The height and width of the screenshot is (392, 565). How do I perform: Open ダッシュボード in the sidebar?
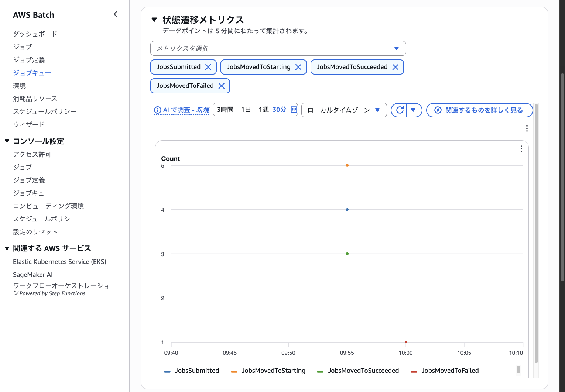coord(35,34)
